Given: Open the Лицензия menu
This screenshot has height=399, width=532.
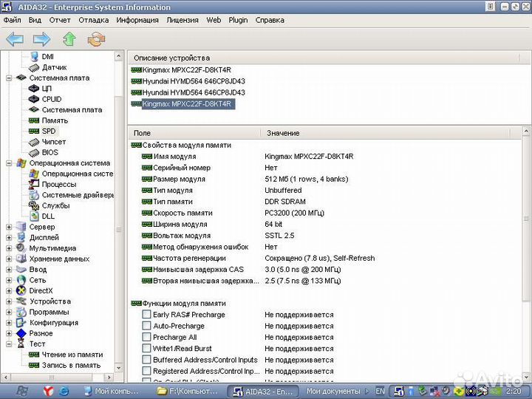Looking at the screenshot, I should coord(182,20).
